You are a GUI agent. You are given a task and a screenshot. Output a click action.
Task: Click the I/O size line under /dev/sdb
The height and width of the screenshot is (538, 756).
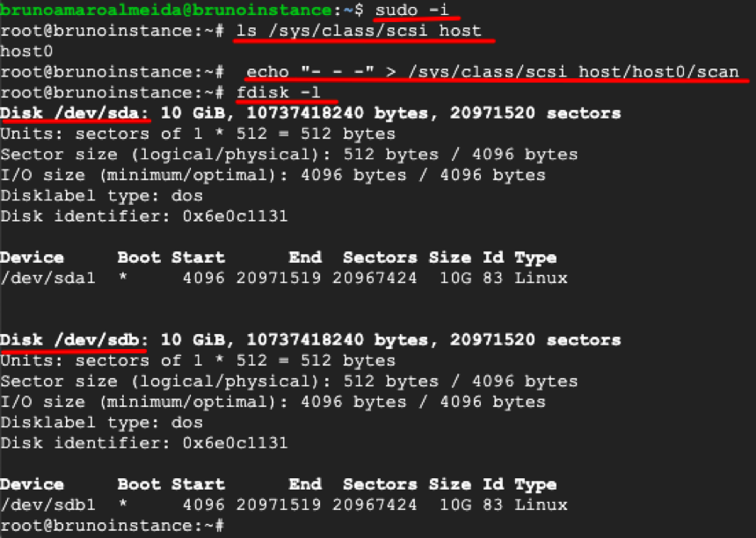pyautogui.click(x=273, y=402)
